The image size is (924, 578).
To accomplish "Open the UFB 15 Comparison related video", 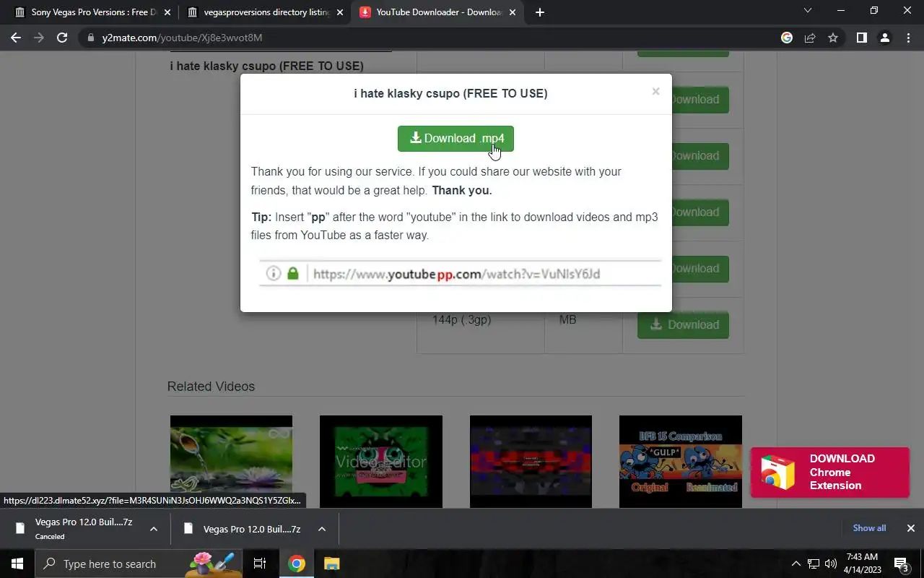I will (681, 461).
